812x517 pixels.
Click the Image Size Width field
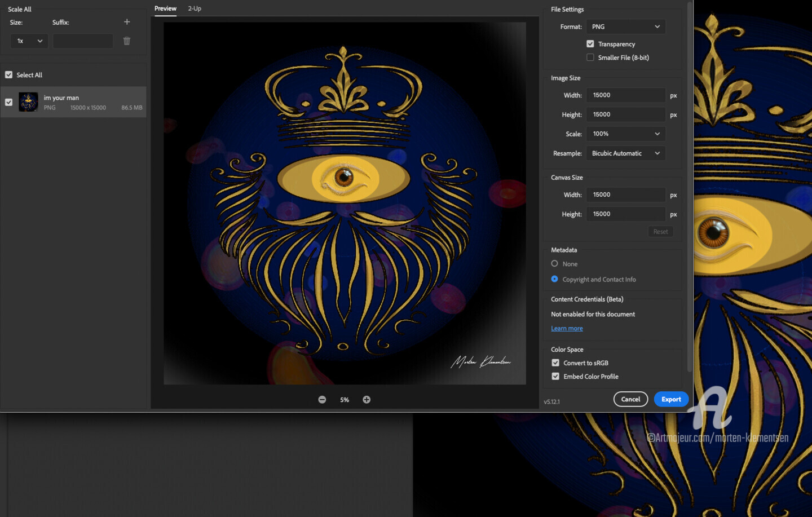[x=625, y=95]
